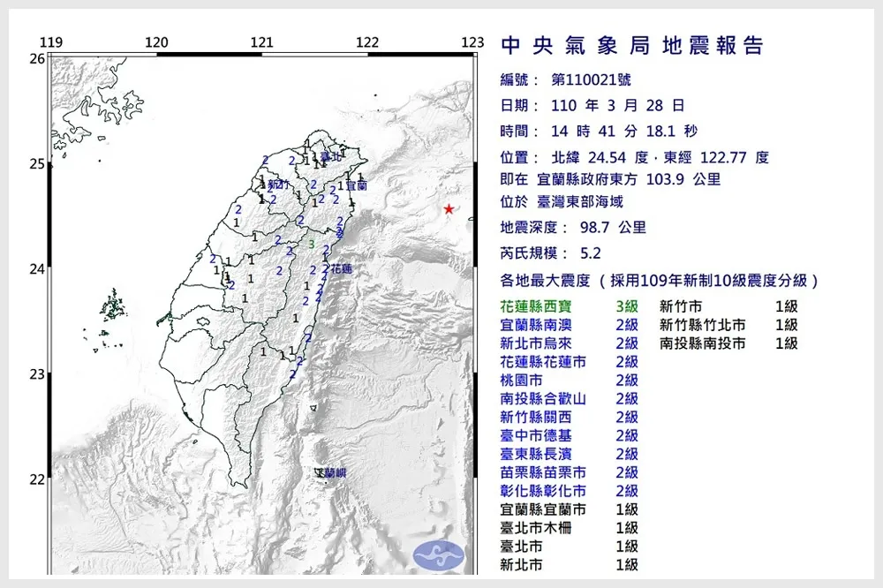The height and width of the screenshot is (588, 883).
Task: Click row 宜蘭縣宜蘭市 1級
Action: click(x=569, y=509)
